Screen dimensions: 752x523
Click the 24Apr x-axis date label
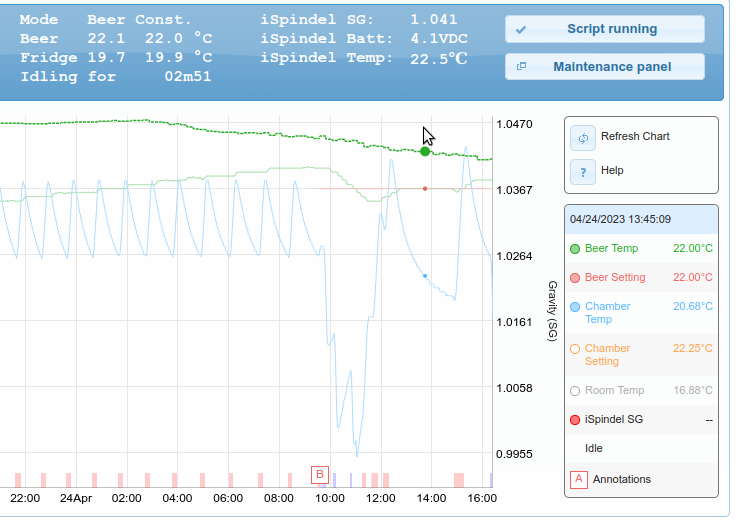click(76, 499)
